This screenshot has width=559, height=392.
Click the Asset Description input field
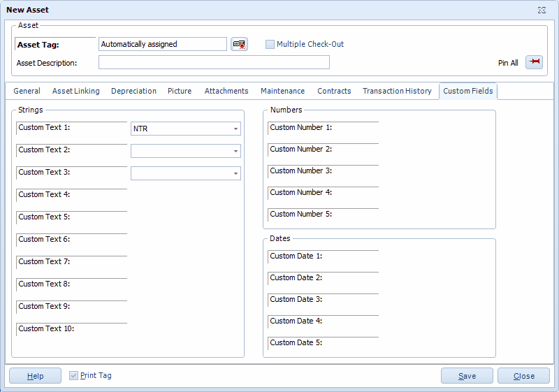(x=214, y=62)
